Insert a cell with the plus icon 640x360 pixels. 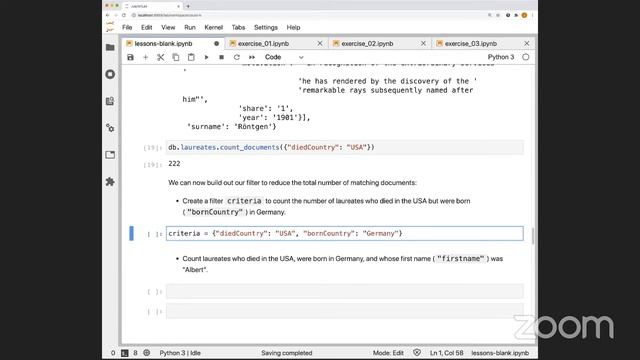[x=145, y=57]
